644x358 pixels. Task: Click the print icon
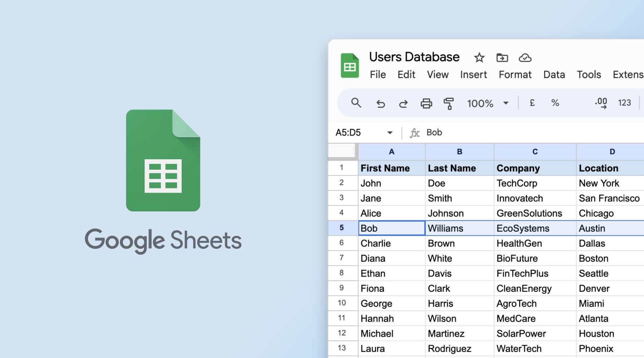click(426, 103)
